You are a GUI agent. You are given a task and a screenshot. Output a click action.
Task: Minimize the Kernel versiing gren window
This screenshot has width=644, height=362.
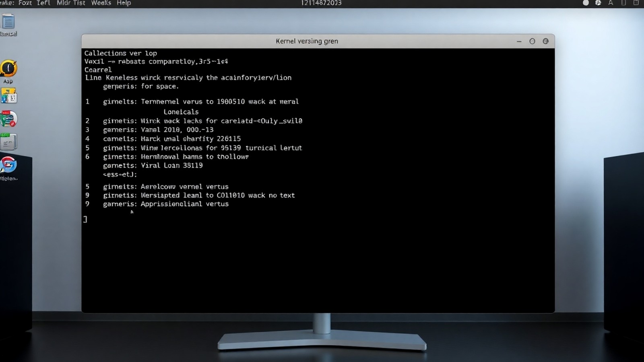pyautogui.click(x=519, y=41)
